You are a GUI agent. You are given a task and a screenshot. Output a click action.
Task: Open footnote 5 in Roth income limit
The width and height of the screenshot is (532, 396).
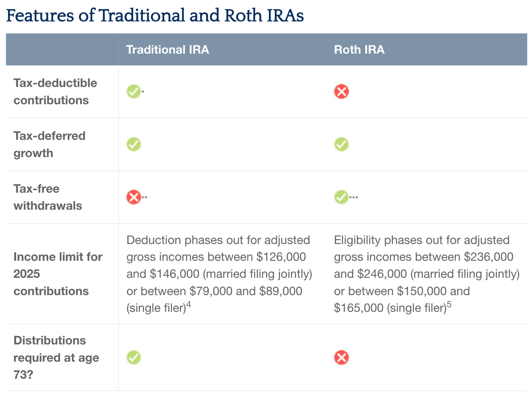449,304
